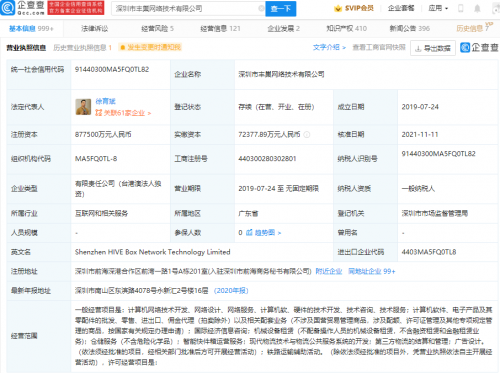Open the 关联61家企业 network icon

98,113
